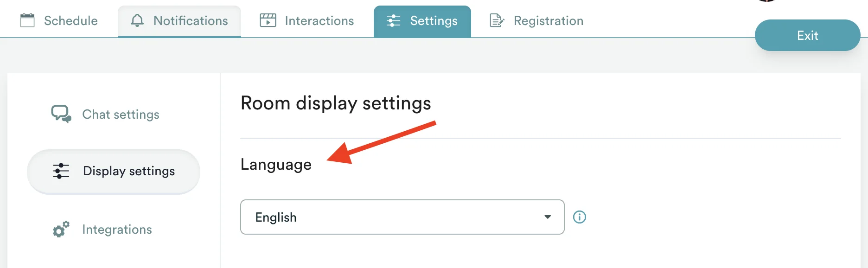Click the calendar icon on Schedule tab
The height and width of the screenshot is (268, 868).
pos(27,21)
